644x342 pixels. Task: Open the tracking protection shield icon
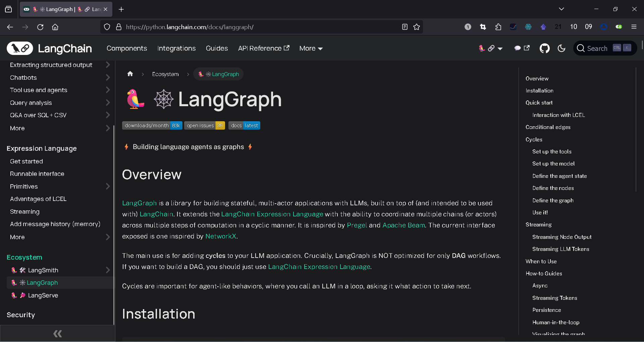pos(107,27)
